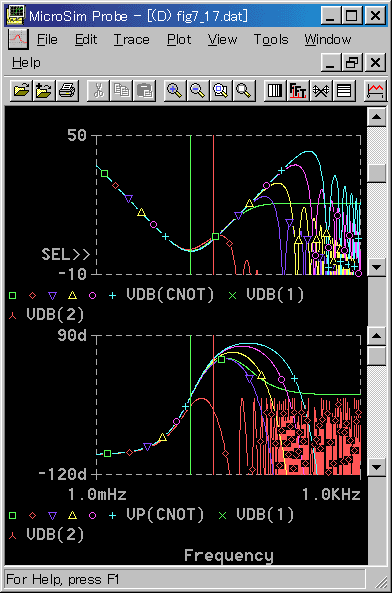Open the View menu
Viewport: 392px width, 593px height.
[222, 39]
